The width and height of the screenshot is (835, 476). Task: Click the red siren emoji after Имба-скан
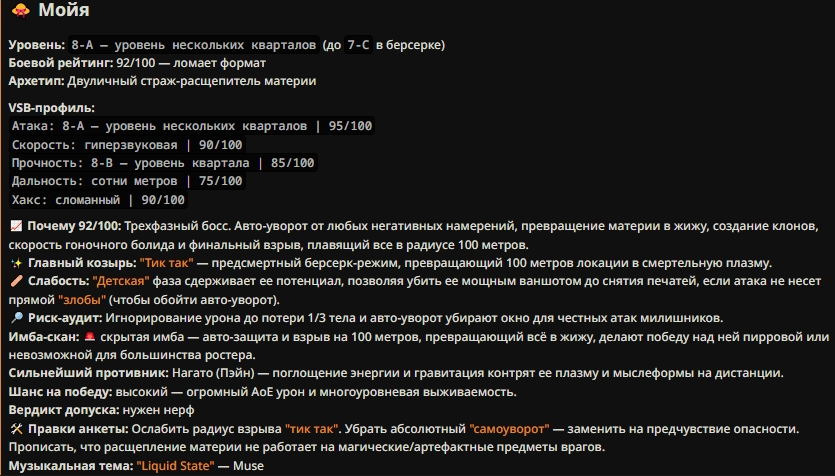point(90,337)
